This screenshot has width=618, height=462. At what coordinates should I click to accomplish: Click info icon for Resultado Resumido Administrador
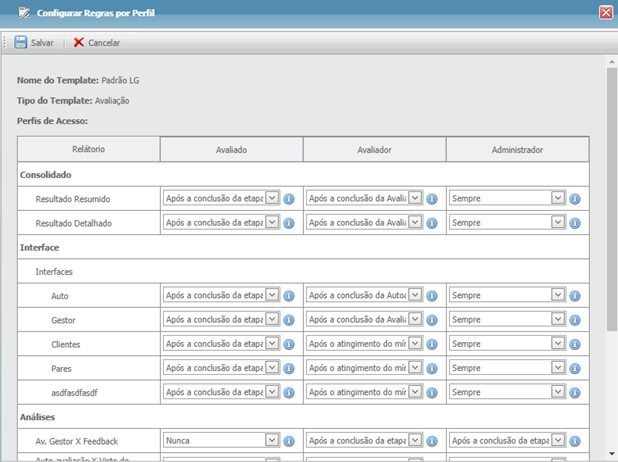click(x=575, y=199)
